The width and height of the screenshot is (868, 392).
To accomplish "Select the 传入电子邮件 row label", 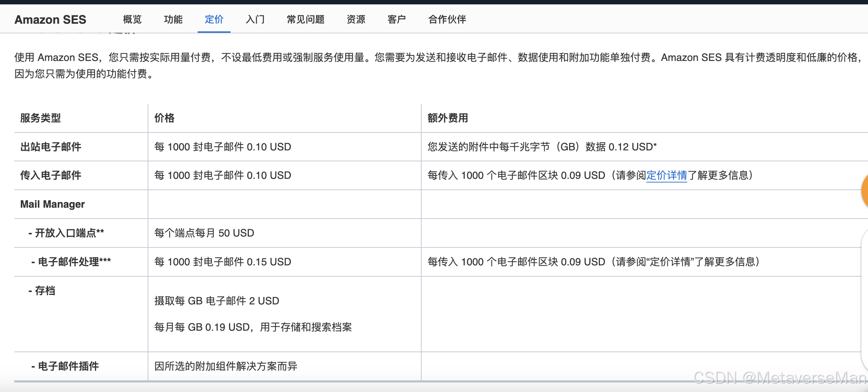I will tap(51, 175).
